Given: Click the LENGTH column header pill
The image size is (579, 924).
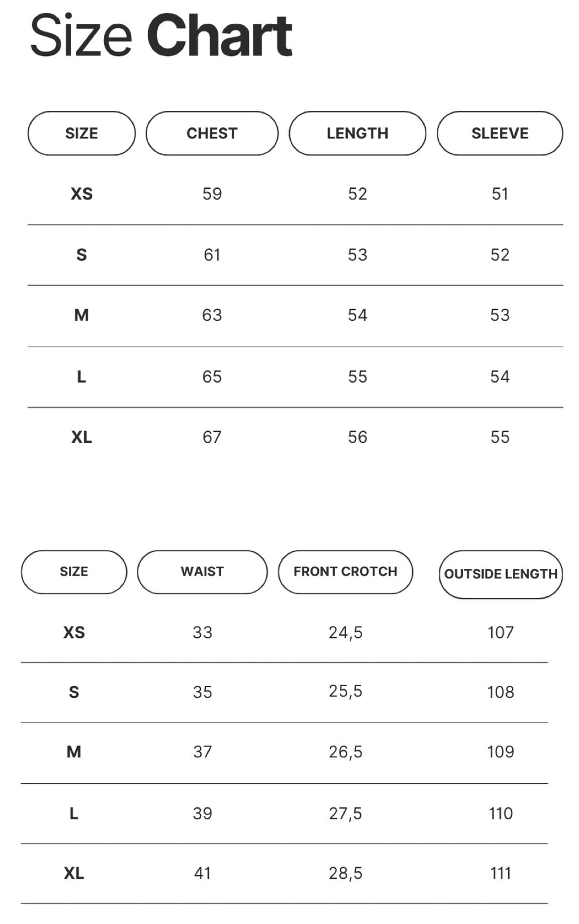Looking at the screenshot, I should click(x=357, y=133).
